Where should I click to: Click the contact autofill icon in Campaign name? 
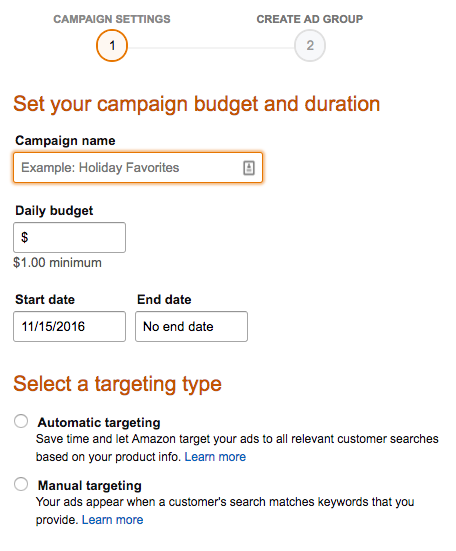249,168
